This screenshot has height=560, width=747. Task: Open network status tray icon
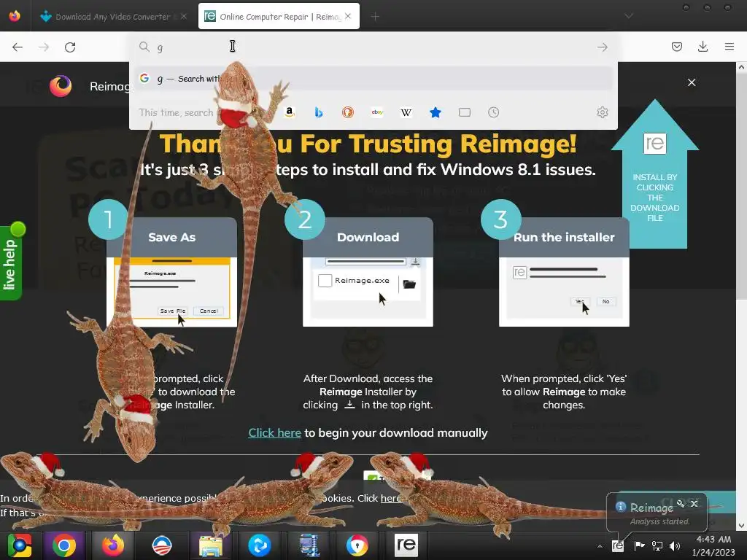click(657, 545)
